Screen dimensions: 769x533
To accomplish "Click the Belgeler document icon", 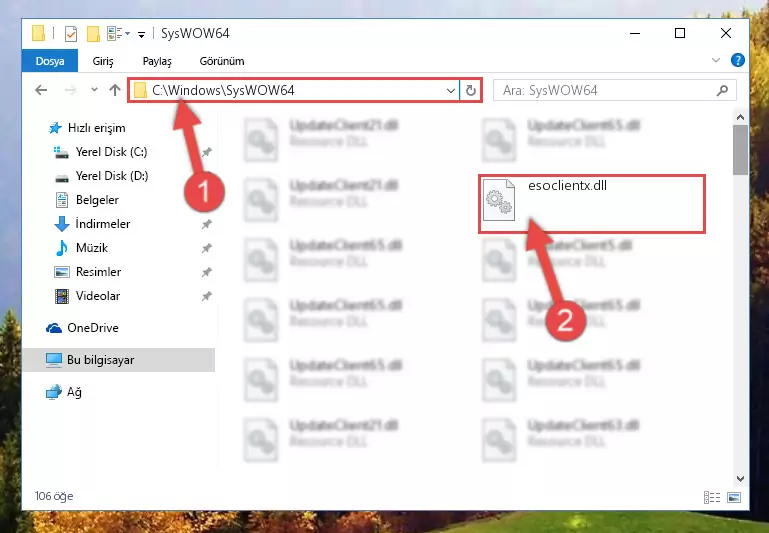I will 61,200.
